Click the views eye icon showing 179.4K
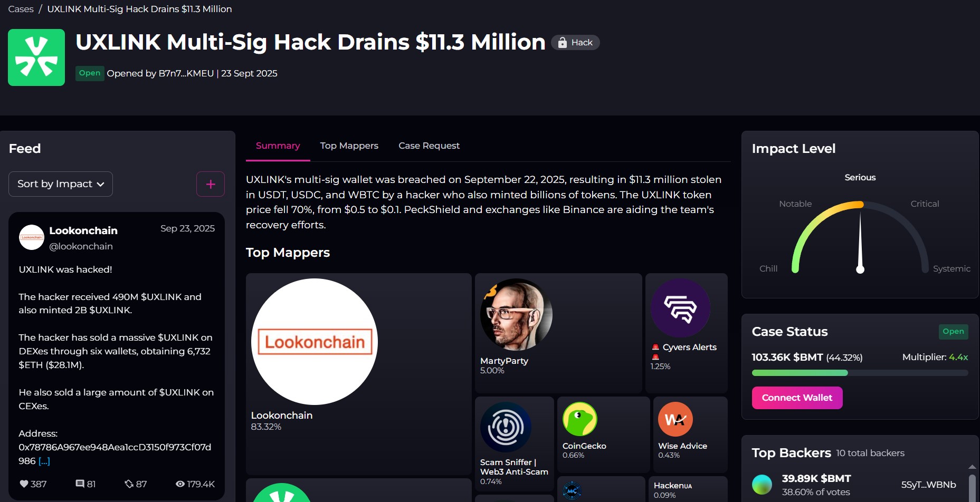The height and width of the screenshot is (502, 980). (180, 484)
